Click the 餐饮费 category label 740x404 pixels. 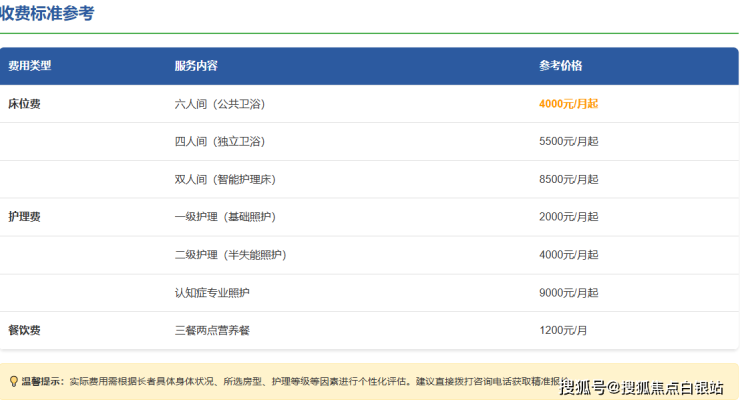[24, 330]
